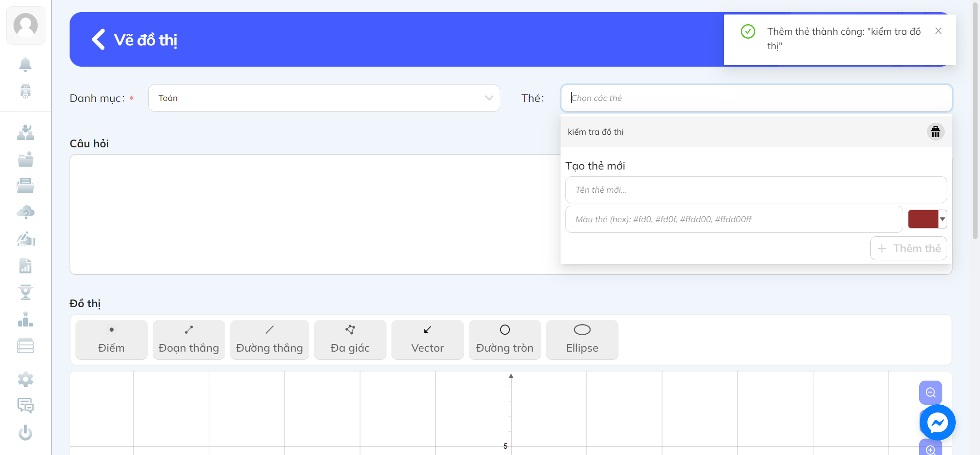Click the Thêm thẻ button
Screen dimensions: 980x455
tap(908, 248)
